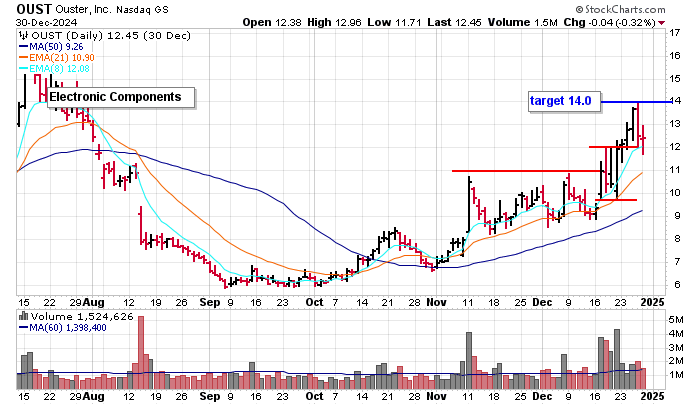Image resolution: width=700 pixels, height=405 pixels.
Task: Click the red support line below 10
Action: (615, 200)
